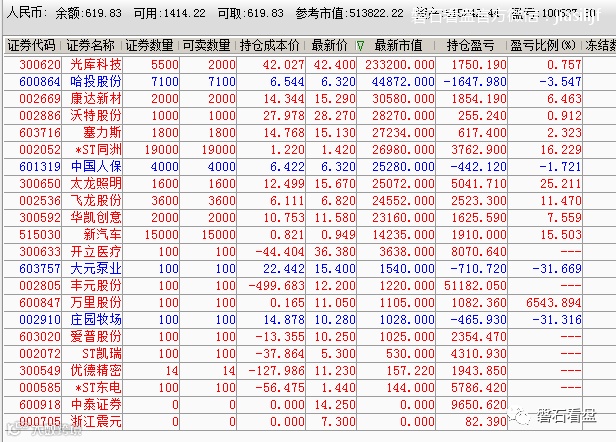Click stock code 603757
The height and width of the screenshot is (442, 616).
point(40,269)
